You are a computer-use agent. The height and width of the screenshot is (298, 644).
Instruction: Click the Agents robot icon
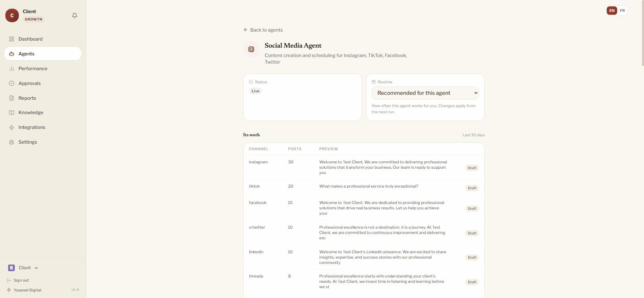11,54
